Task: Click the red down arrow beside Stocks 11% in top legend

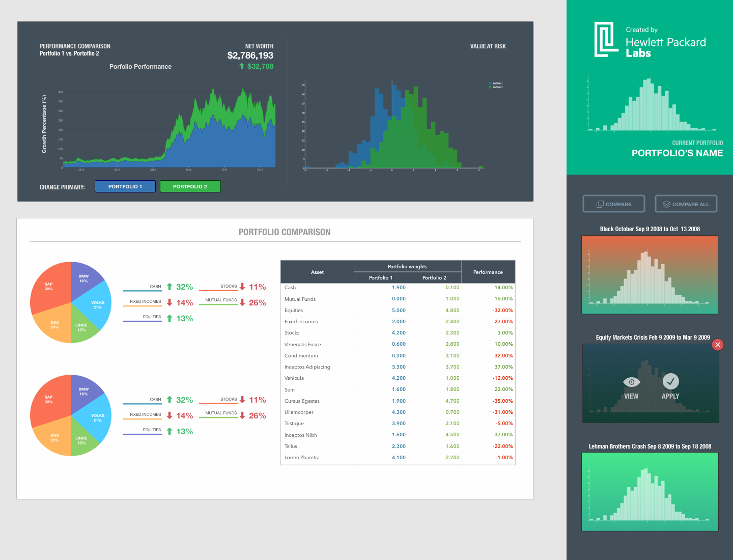Action: [242, 287]
